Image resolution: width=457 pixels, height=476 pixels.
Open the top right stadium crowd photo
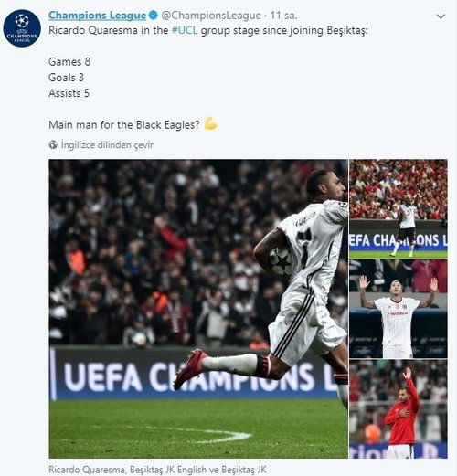pos(399,208)
